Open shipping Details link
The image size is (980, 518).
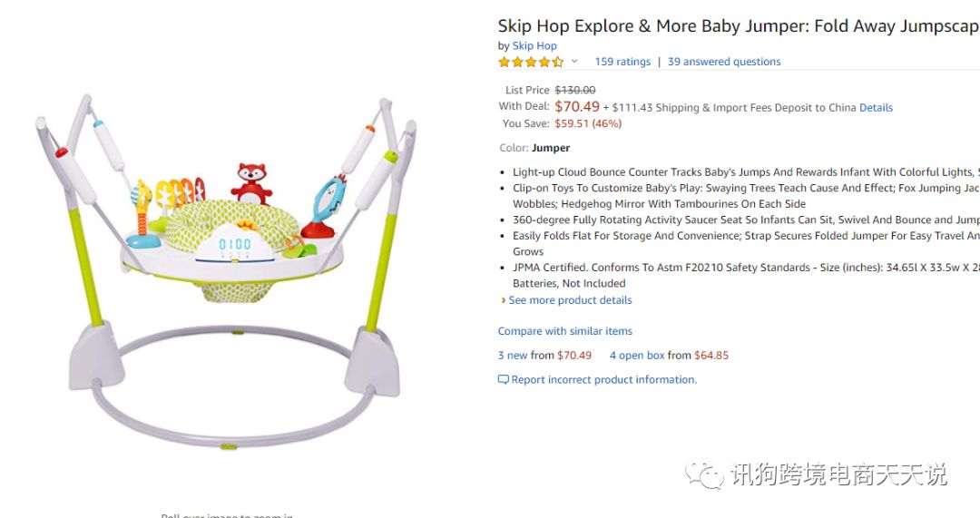pyautogui.click(x=876, y=107)
